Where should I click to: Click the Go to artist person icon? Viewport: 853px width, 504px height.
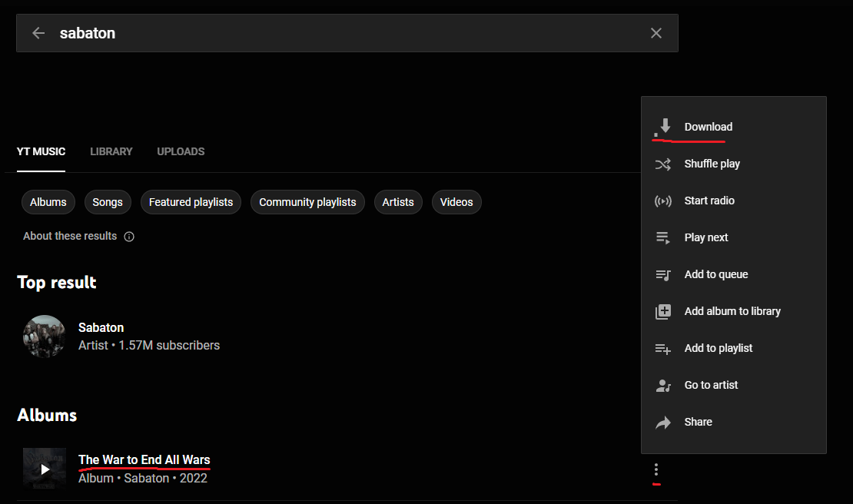coord(662,386)
